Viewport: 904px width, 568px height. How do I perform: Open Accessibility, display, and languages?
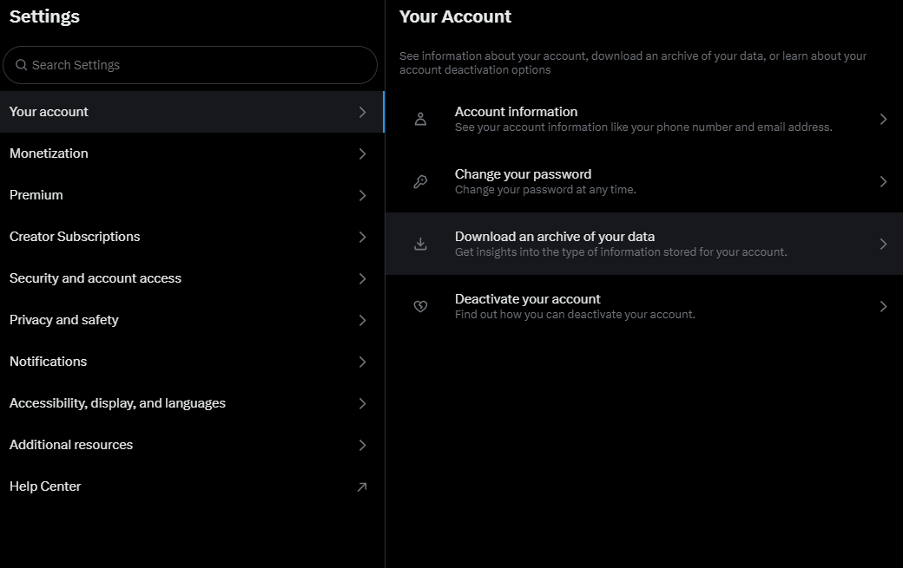click(x=117, y=404)
